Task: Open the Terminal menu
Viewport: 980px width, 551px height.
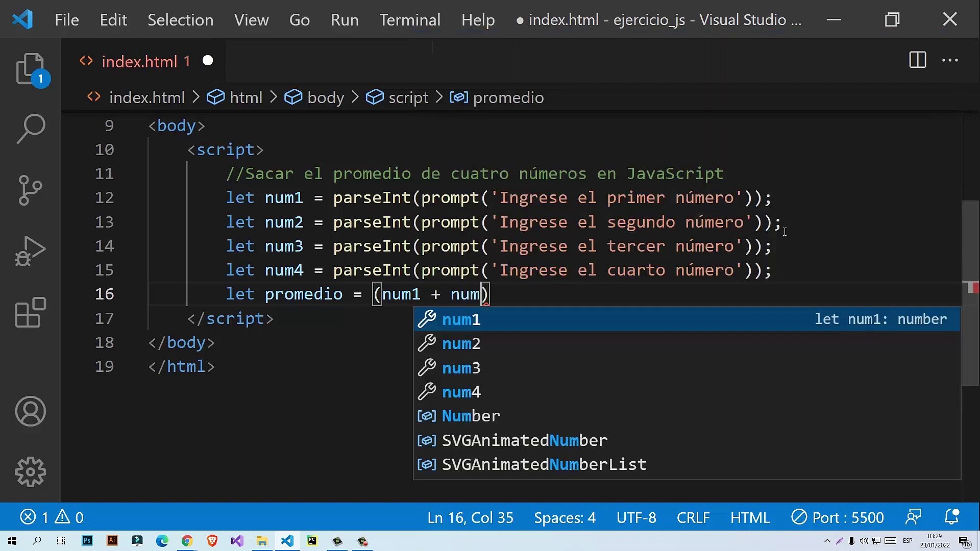Action: click(410, 19)
